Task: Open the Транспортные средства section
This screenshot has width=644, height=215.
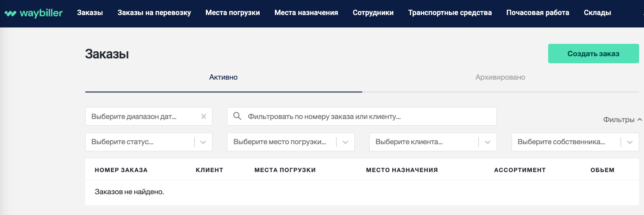Action: 450,13
